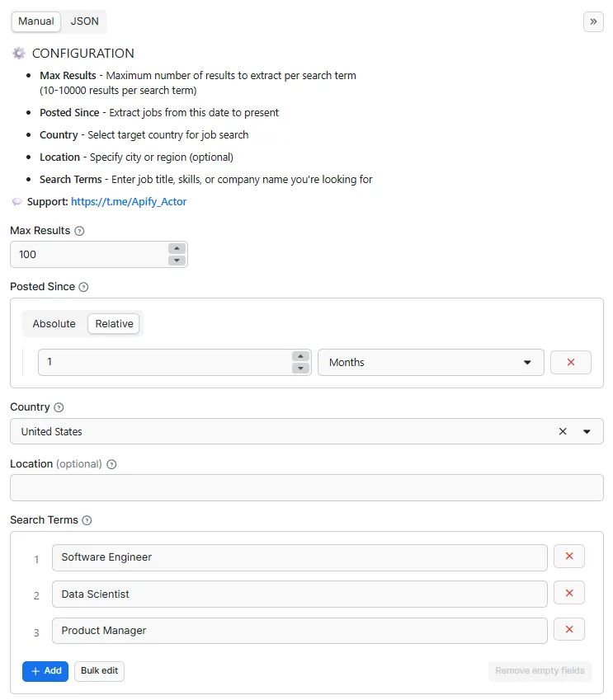
Task: Expand the Country selection dropdown
Action: click(587, 430)
